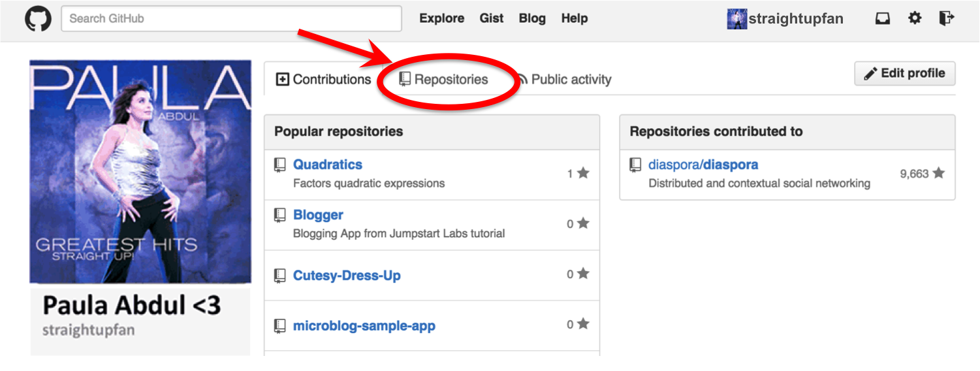
Task: Focus the Search GitHub field
Action: [x=231, y=19]
